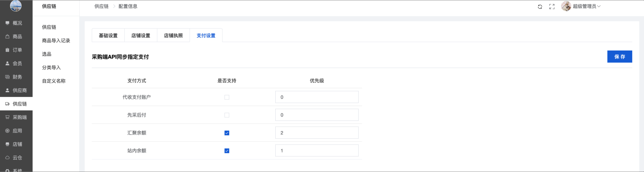The image size is (644, 172).
Task: Open 商品 products from the sidebar icon
Action: click(x=7, y=37)
